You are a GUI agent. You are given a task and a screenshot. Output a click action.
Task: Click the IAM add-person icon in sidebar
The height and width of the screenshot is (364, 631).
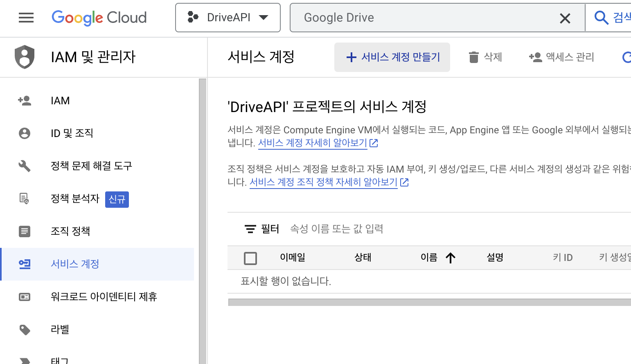tap(25, 101)
